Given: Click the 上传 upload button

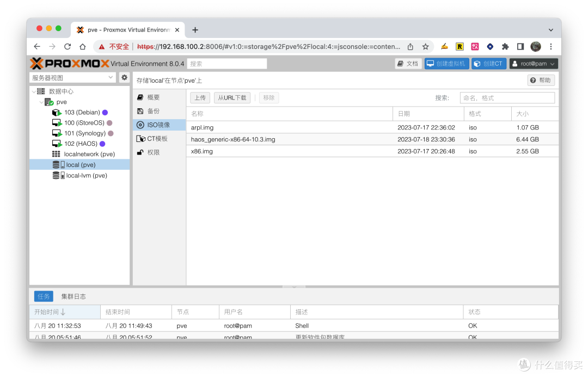Looking at the screenshot, I should tap(200, 98).
